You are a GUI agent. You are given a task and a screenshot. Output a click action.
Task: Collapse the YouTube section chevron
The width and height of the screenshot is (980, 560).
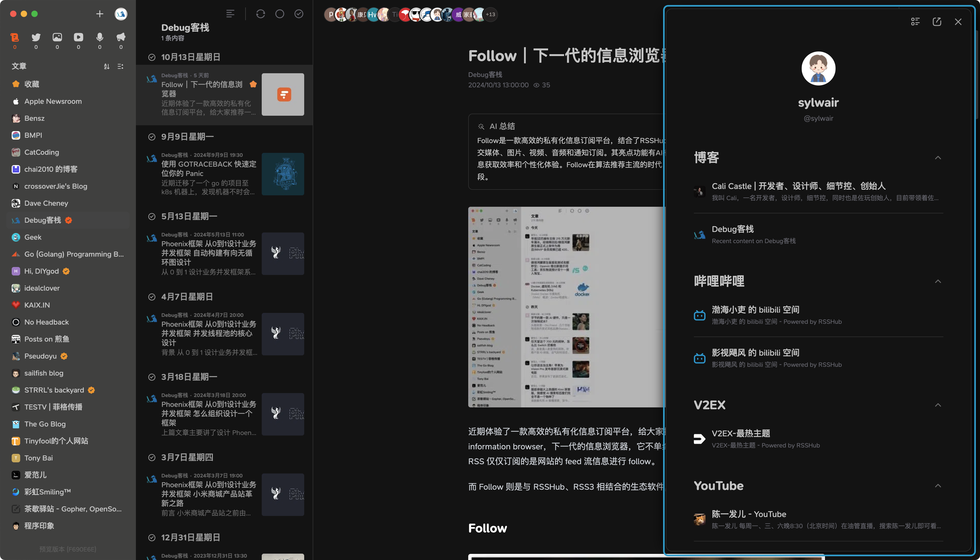pyautogui.click(x=938, y=486)
